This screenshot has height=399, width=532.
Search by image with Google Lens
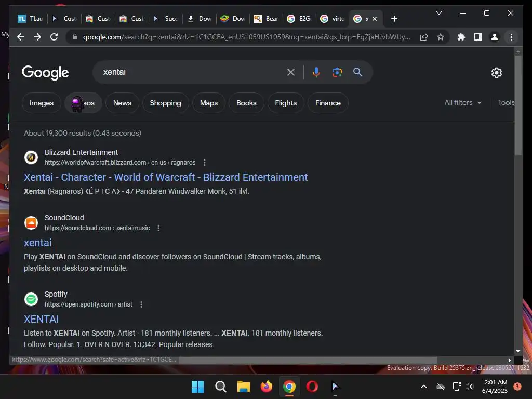(x=337, y=72)
